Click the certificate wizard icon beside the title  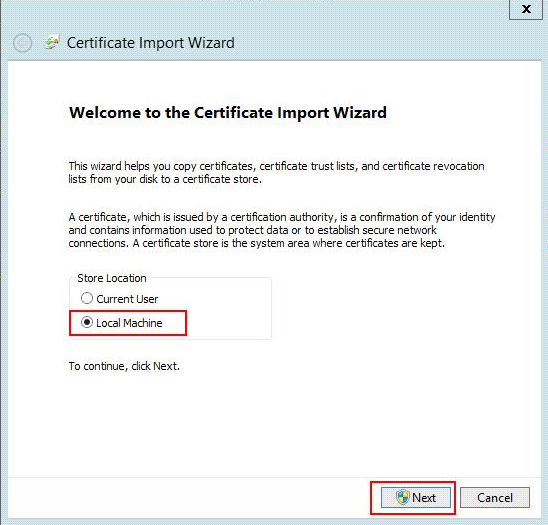pyautogui.click(x=52, y=42)
